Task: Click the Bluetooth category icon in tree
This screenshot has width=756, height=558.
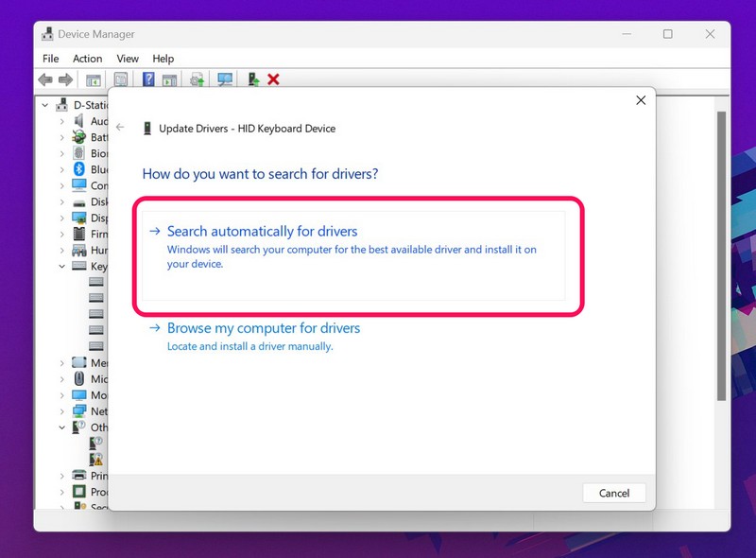Action: click(80, 169)
